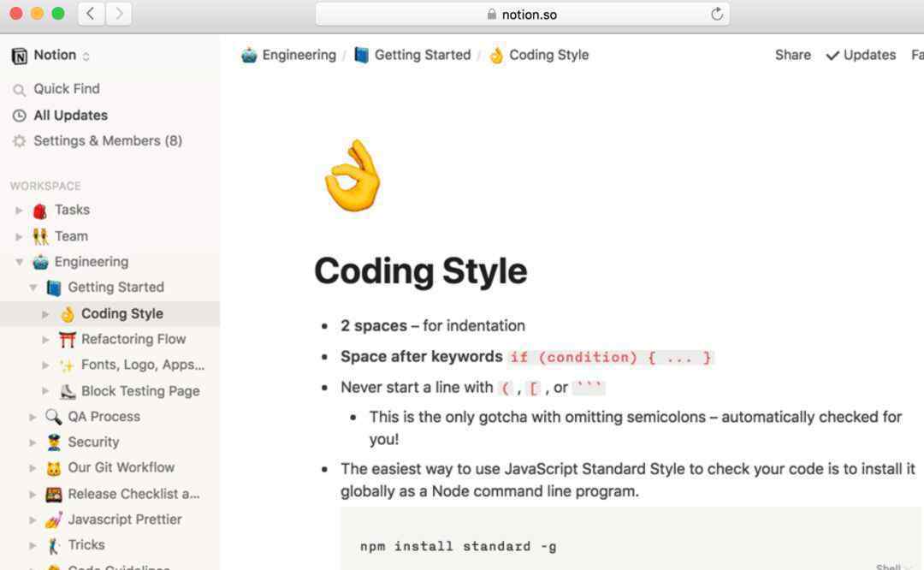This screenshot has width=924, height=570.
Task: Open Quick Find search
Action: click(67, 89)
